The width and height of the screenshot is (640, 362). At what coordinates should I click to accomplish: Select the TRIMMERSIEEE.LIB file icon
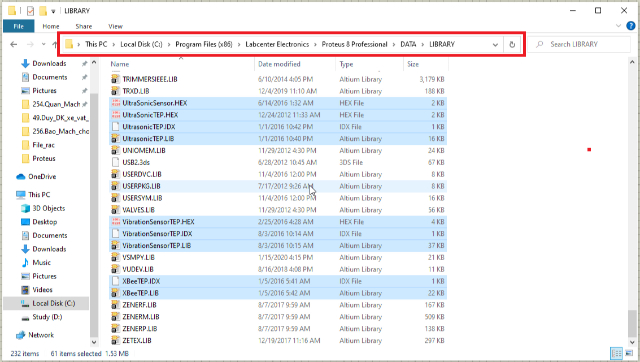tap(115, 79)
